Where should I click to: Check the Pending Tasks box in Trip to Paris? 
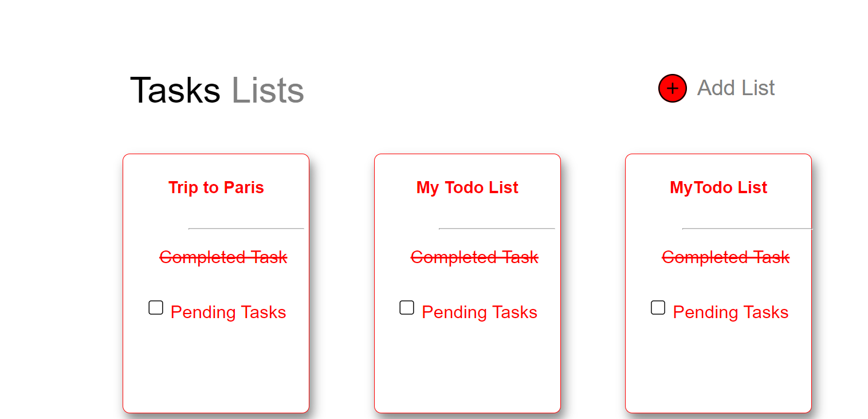(156, 308)
